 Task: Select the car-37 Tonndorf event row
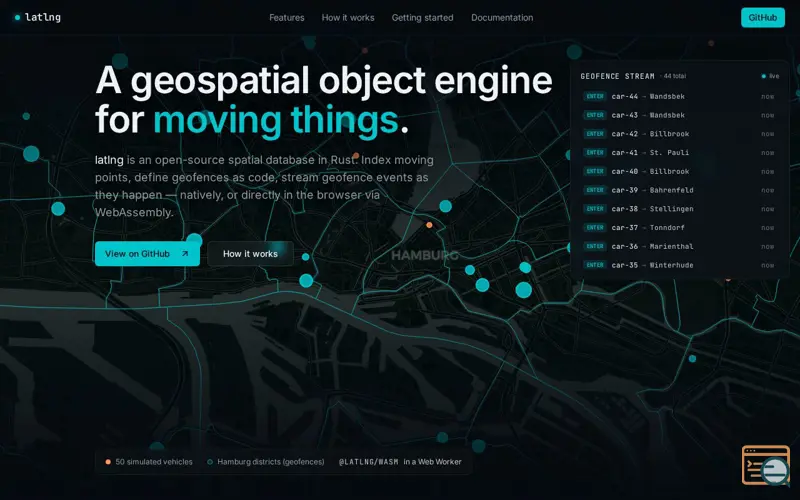(679, 228)
